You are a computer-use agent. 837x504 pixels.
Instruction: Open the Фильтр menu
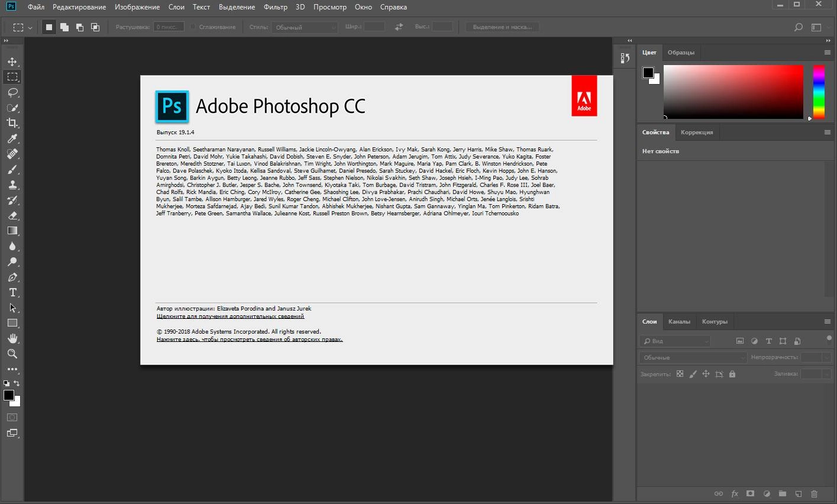click(x=276, y=7)
